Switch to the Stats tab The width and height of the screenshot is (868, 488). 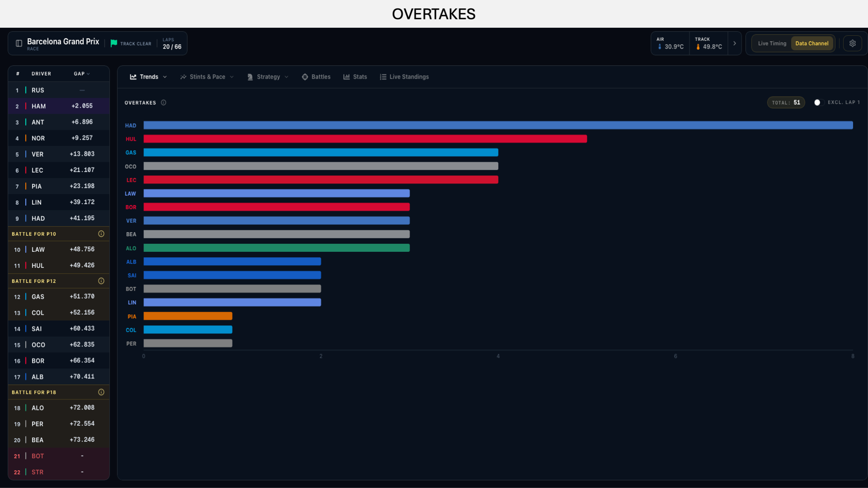(355, 77)
